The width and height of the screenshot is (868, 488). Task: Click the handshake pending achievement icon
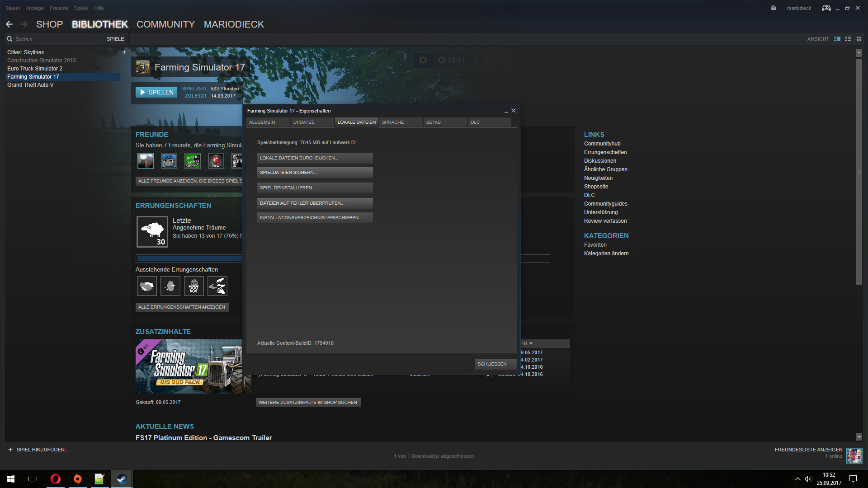pyautogui.click(x=146, y=286)
